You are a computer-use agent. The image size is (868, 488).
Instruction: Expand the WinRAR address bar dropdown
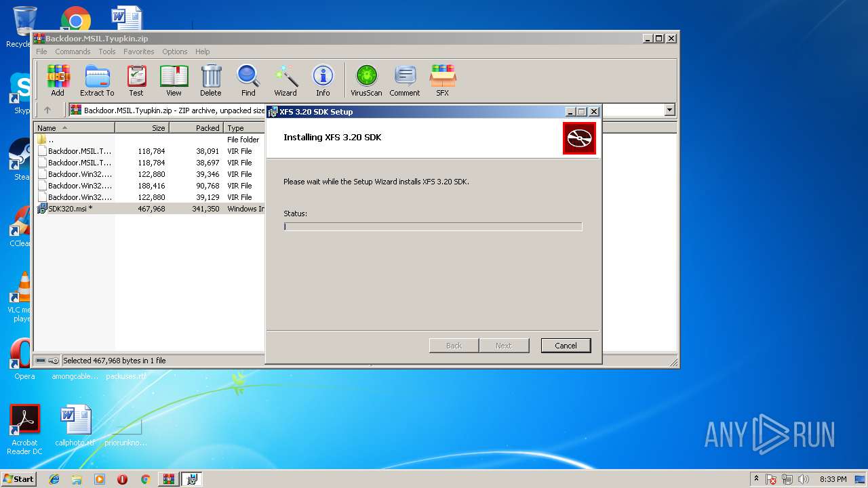point(670,110)
